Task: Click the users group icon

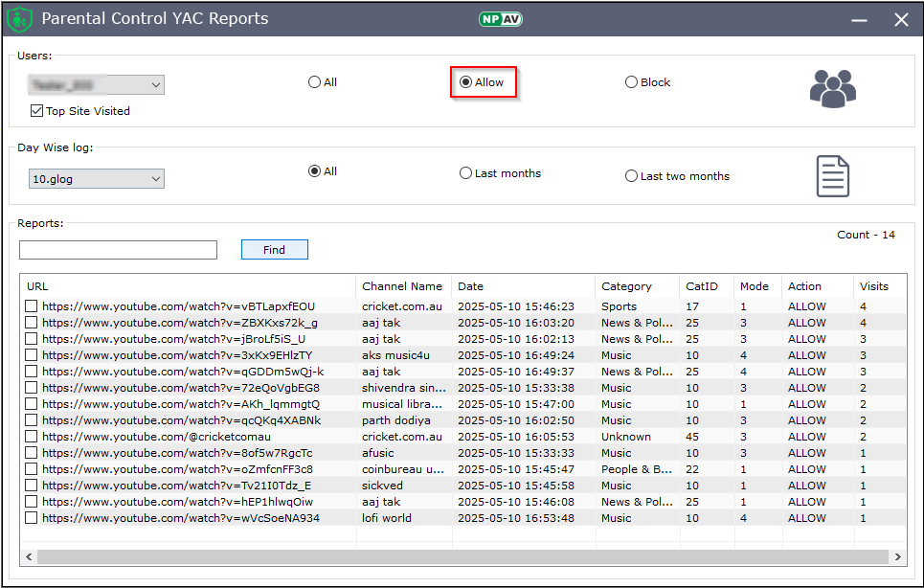Action: tap(832, 88)
